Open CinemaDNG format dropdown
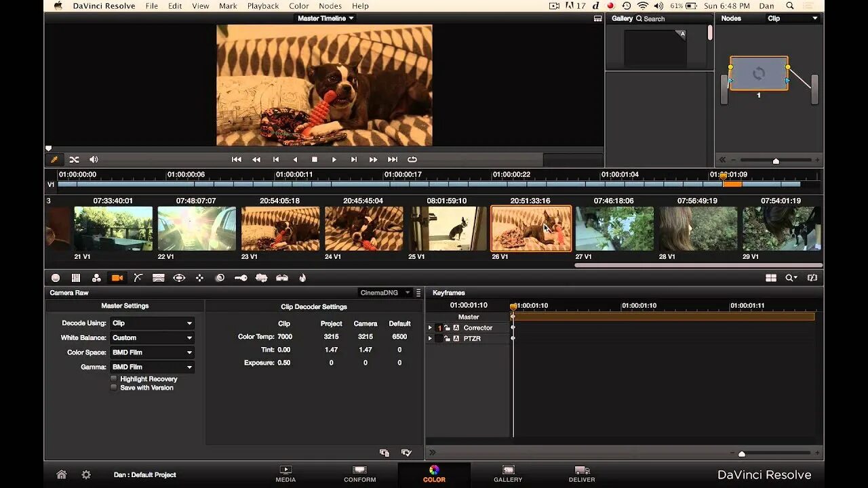Viewport: 868px width, 488px height. (x=385, y=293)
